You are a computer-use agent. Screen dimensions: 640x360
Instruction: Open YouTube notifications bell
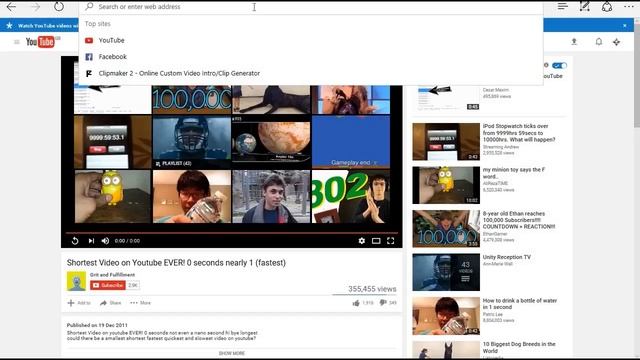coord(598,42)
